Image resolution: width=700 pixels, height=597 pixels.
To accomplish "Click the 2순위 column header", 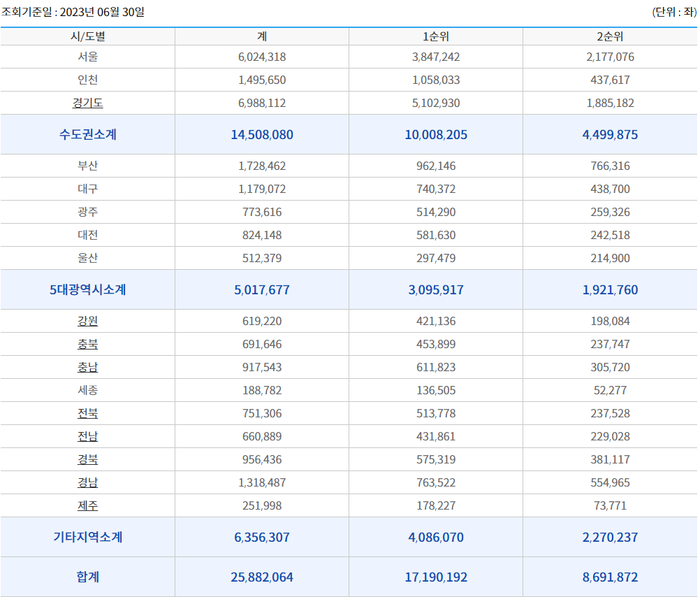I will [x=610, y=34].
